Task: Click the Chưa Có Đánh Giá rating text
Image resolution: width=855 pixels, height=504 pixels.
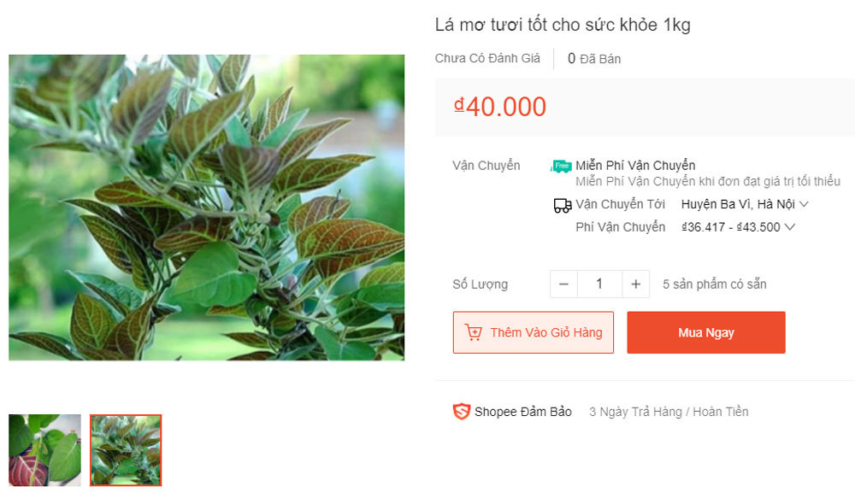Action: pyautogui.click(x=487, y=59)
